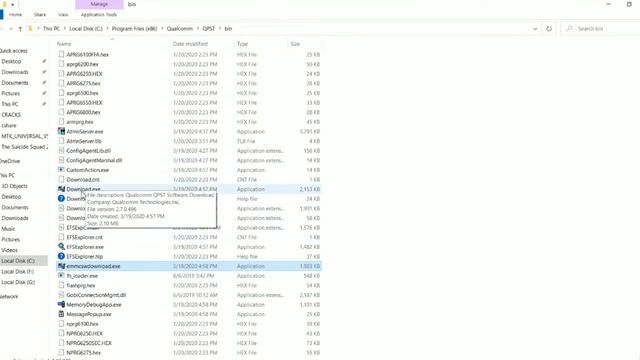This screenshot has width=640, height=360.
Task: Go to Program Files (x86) breadcrumb
Action: 134,29
